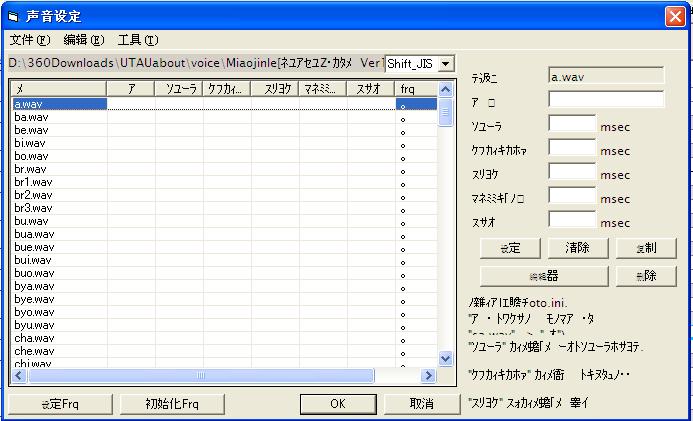Select the br1.wav row
693x421 pixels.
click(x=224, y=182)
